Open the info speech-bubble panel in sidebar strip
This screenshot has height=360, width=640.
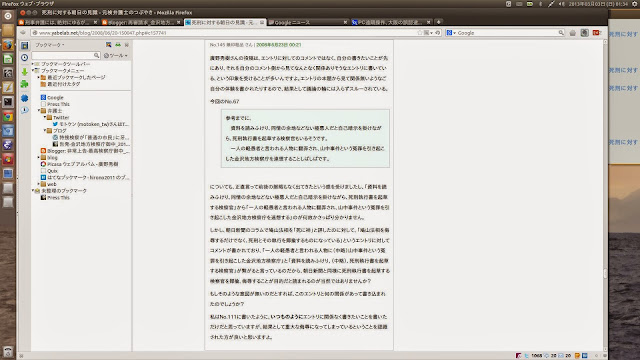tap(25, 110)
